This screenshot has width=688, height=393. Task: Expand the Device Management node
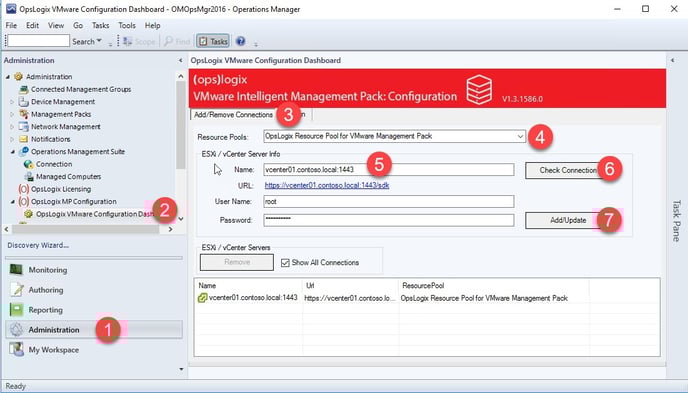(x=12, y=102)
